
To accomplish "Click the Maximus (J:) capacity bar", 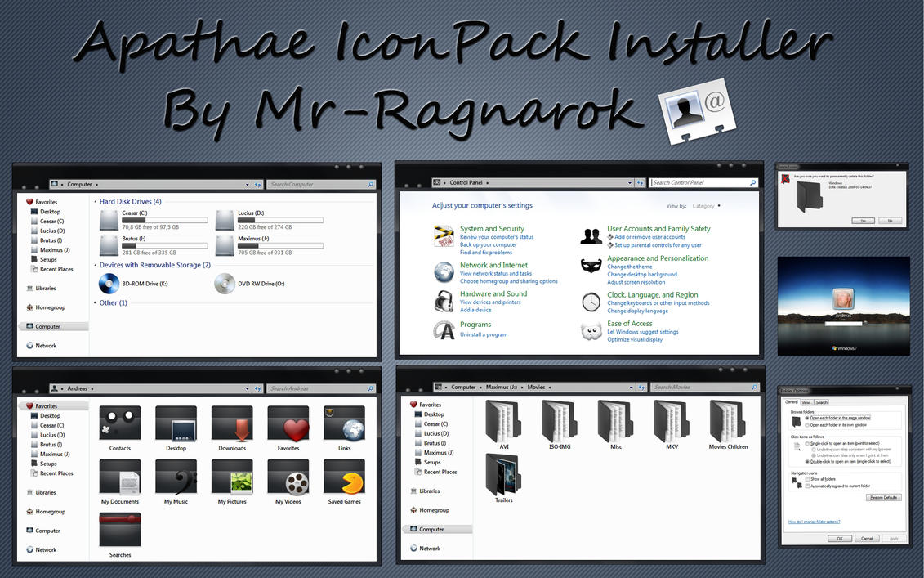I will 280,246.
